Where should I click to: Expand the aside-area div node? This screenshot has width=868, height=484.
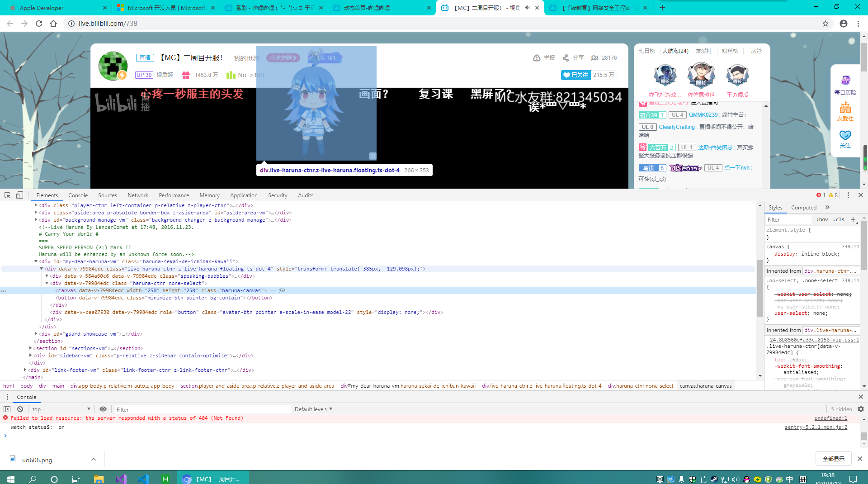point(36,213)
